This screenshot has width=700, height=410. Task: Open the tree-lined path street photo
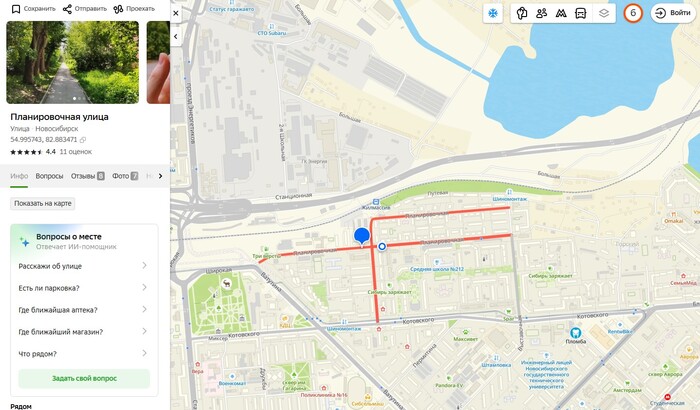(72, 62)
